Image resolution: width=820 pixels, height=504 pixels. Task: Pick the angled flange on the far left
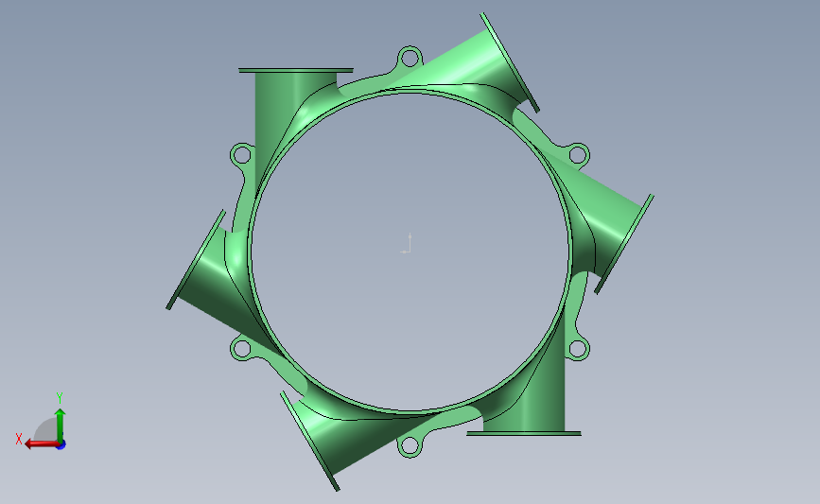pos(196,260)
